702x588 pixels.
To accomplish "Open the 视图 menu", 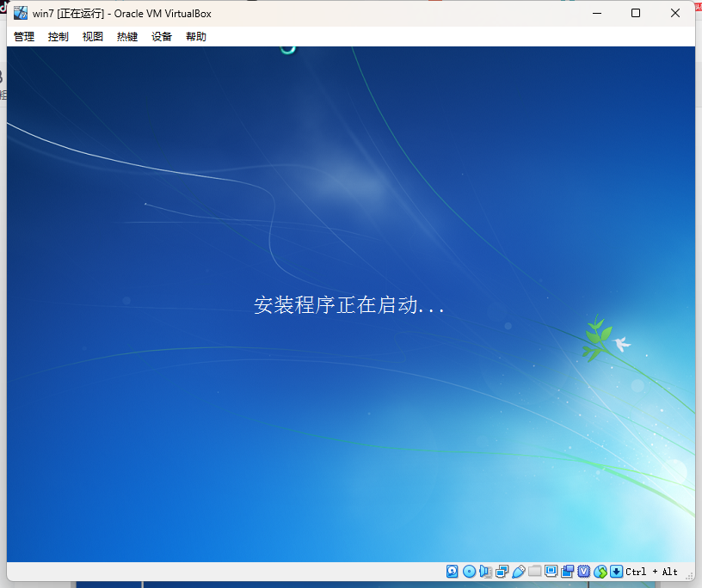I will pyautogui.click(x=92, y=36).
